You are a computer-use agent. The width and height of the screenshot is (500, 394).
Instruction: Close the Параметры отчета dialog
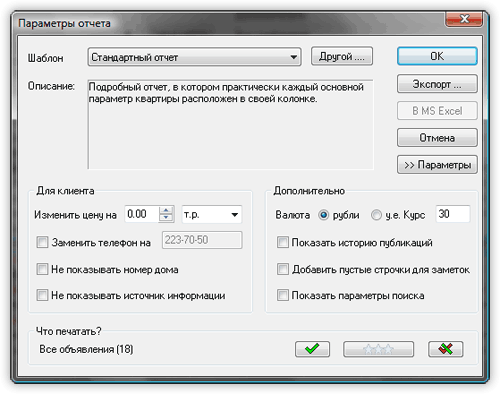tap(464, 18)
